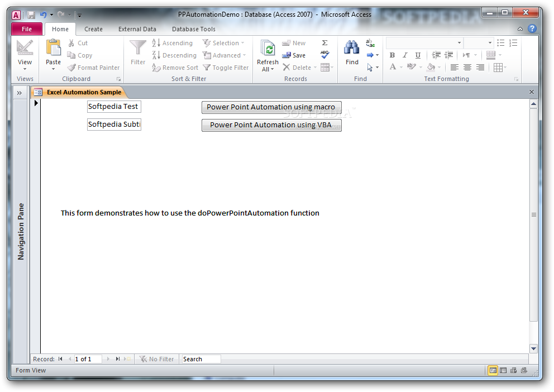Click the Cut scissors command
554x392 pixels.
coord(78,43)
